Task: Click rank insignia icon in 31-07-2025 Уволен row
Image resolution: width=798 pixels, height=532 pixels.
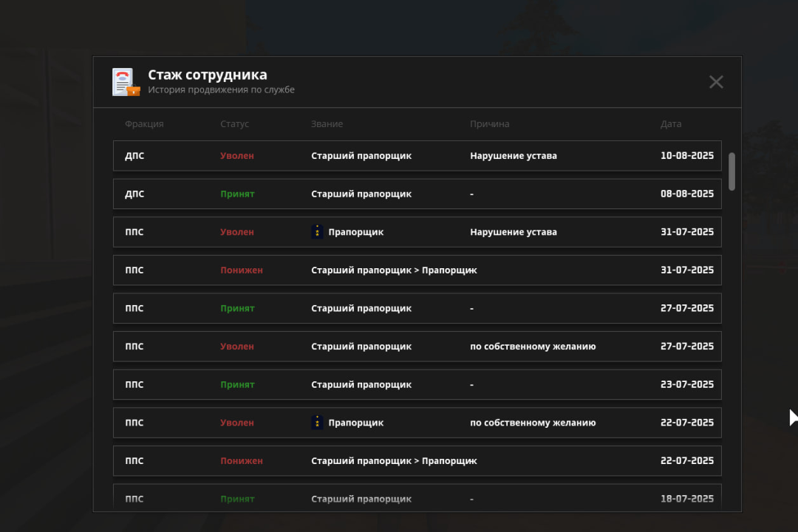Action: tap(317, 231)
